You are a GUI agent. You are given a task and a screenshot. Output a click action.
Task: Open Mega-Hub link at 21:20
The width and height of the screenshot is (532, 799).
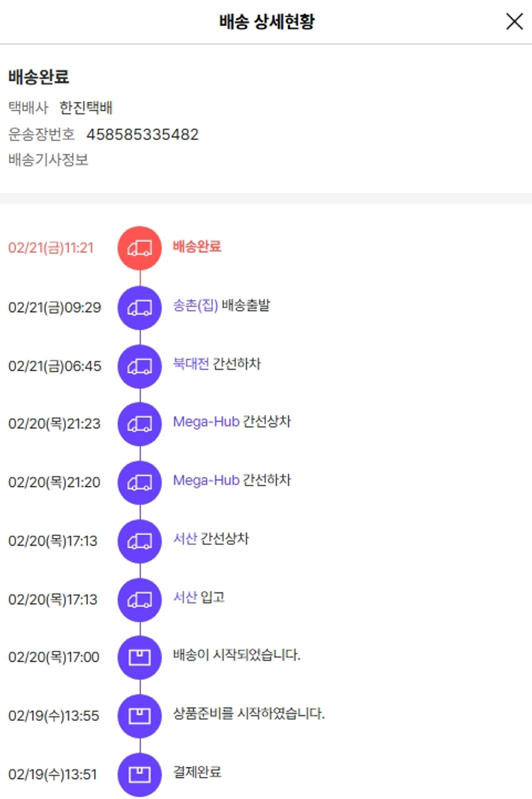click(x=206, y=480)
